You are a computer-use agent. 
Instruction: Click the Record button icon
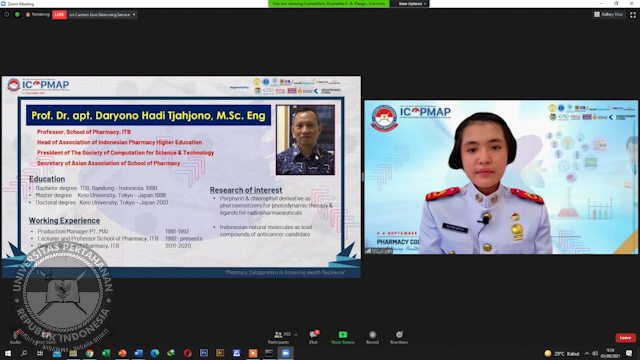point(372,335)
